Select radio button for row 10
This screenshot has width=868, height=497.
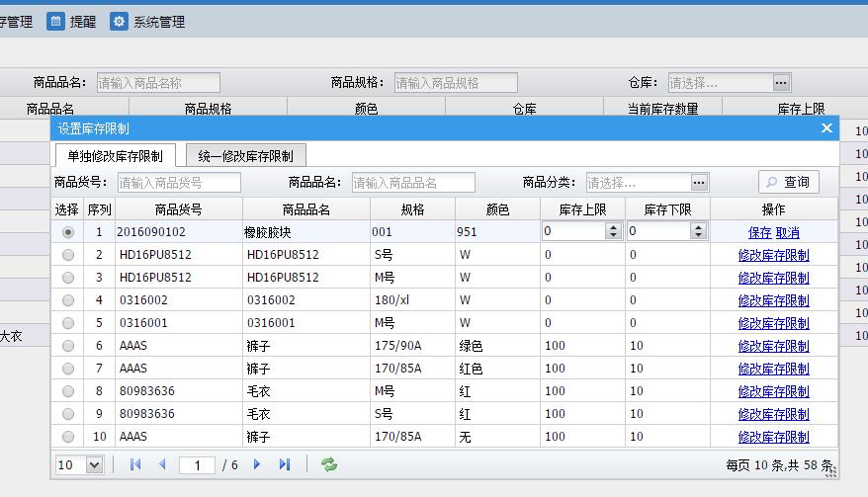click(x=68, y=437)
